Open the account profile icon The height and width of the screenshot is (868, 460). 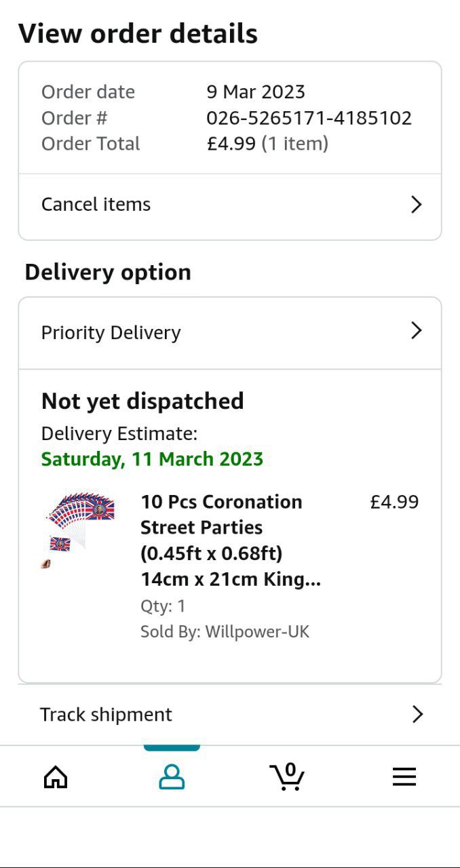[172, 776]
